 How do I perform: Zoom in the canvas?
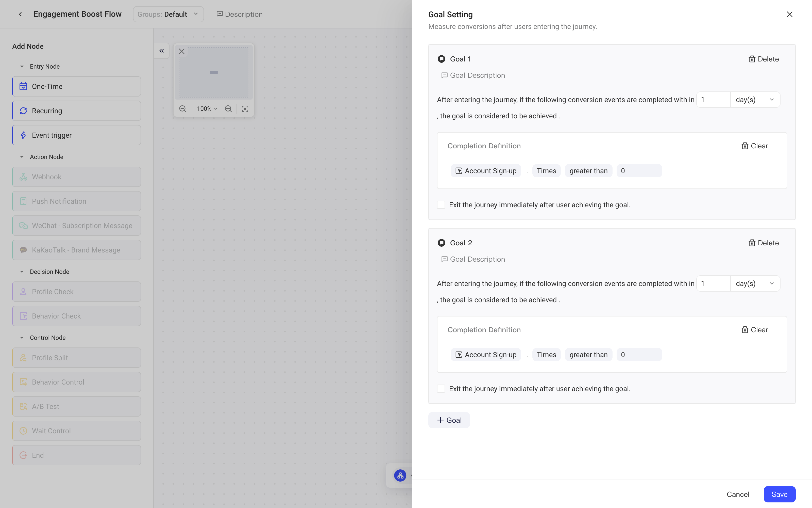[228, 108]
